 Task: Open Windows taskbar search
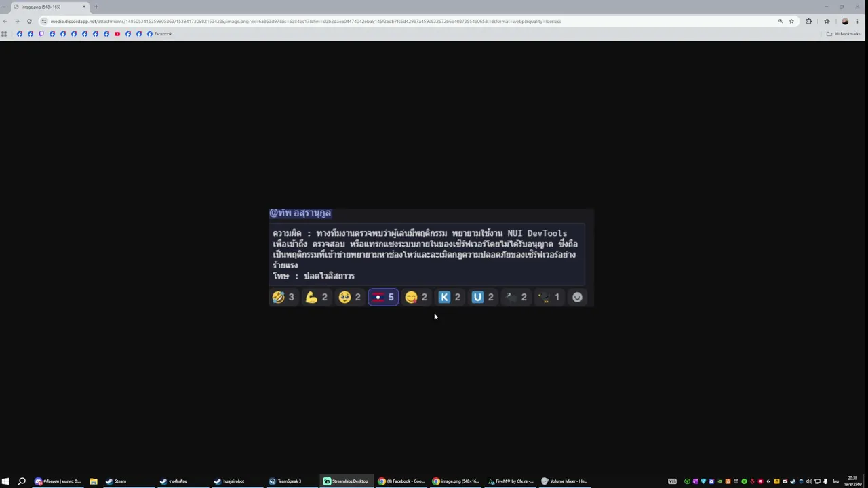coord(22,481)
